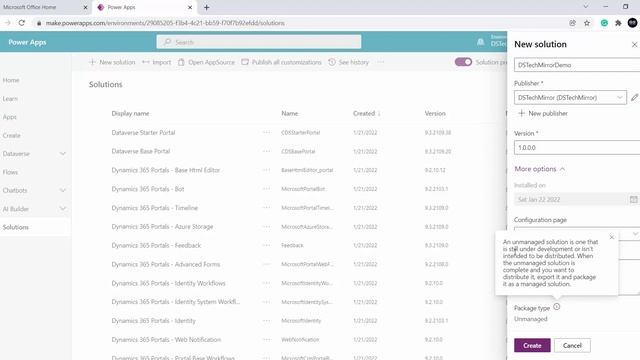640x360 pixels.
Task: Expand the Chatbots navigation chevron
Action: pyautogui.click(x=62, y=190)
